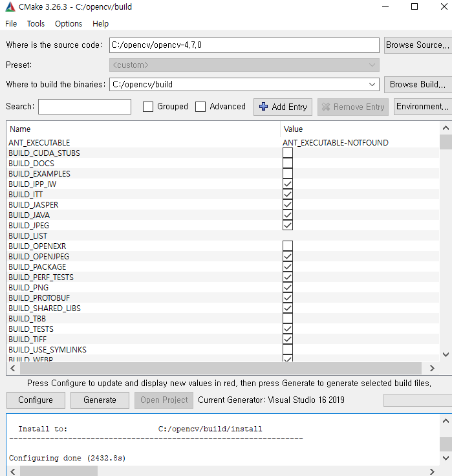Click right arrow of variable list horizontal scrollbar

[x=432, y=369]
